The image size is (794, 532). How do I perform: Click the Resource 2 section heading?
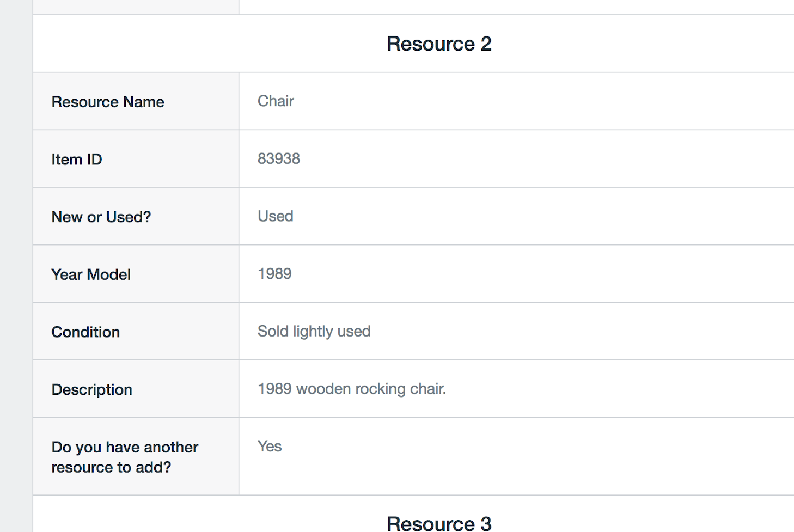point(439,44)
